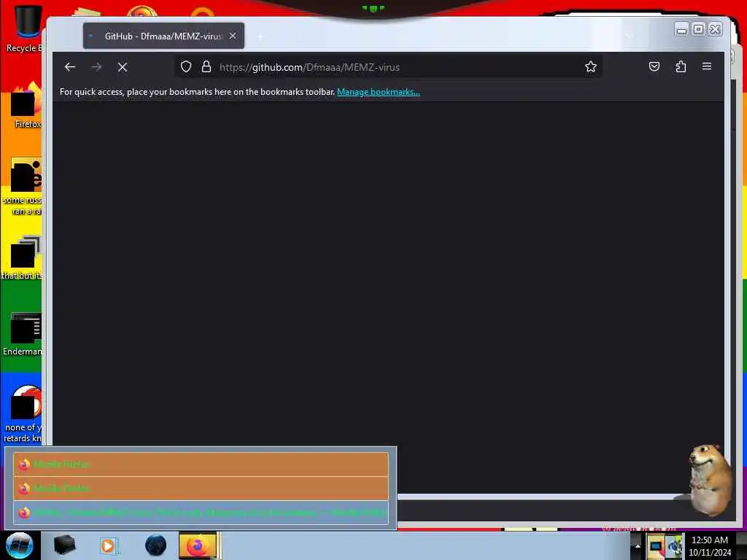
Task: Bookmark this page with the star icon
Action: pyautogui.click(x=591, y=66)
